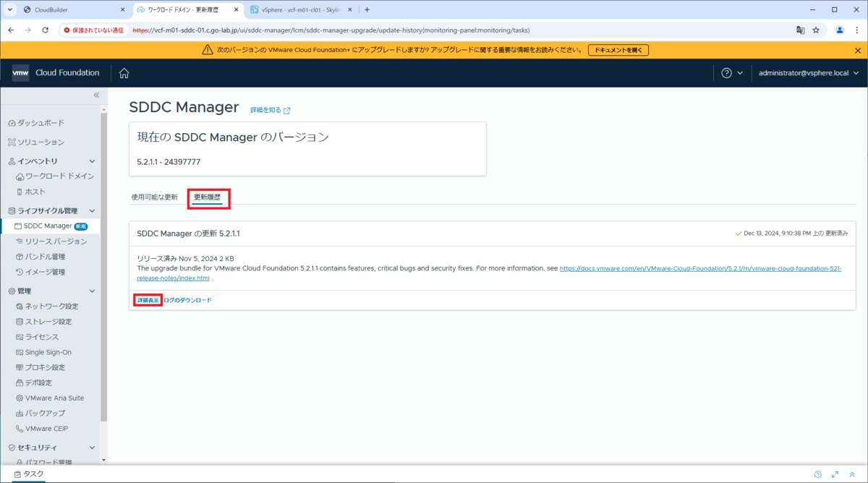Collapse the セキュリティ section
868x483 pixels.
pyautogui.click(x=92, y=448)
